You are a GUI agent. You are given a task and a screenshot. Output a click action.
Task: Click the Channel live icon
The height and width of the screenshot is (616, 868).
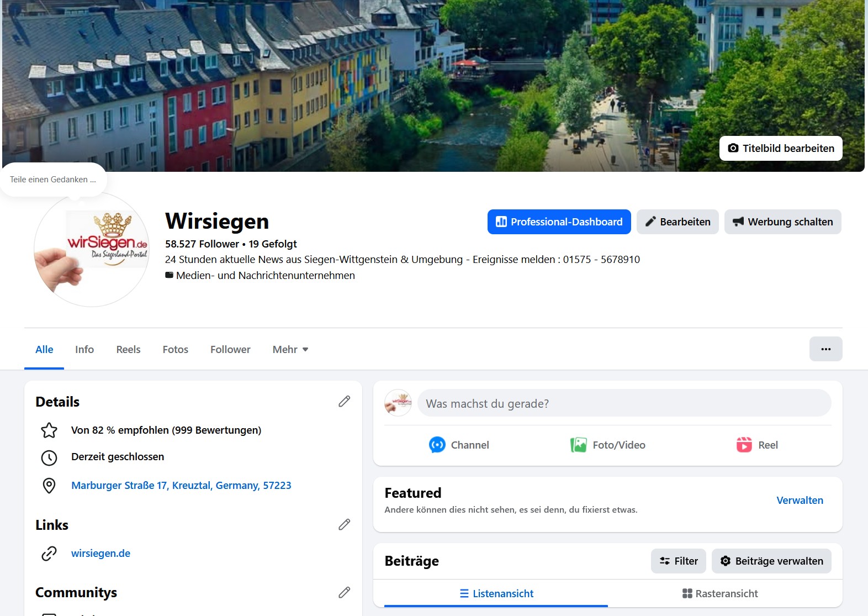[x=437, y=445]
